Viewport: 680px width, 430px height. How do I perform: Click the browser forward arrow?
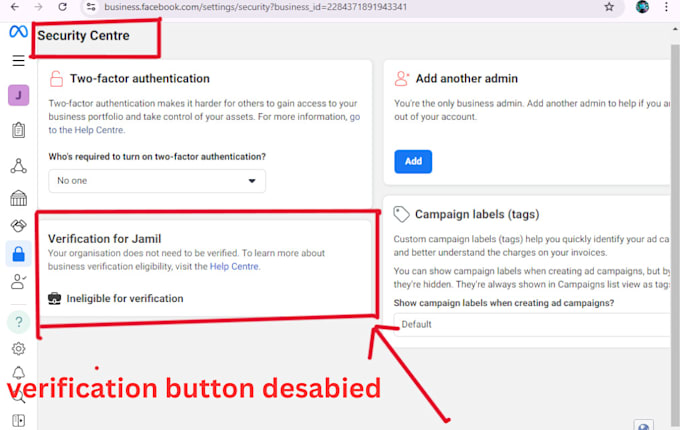coord(39,7)
